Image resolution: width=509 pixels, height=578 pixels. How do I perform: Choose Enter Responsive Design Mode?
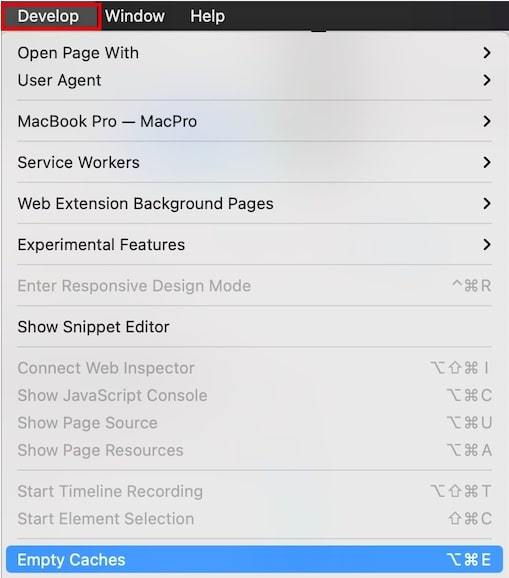[254, 286]
